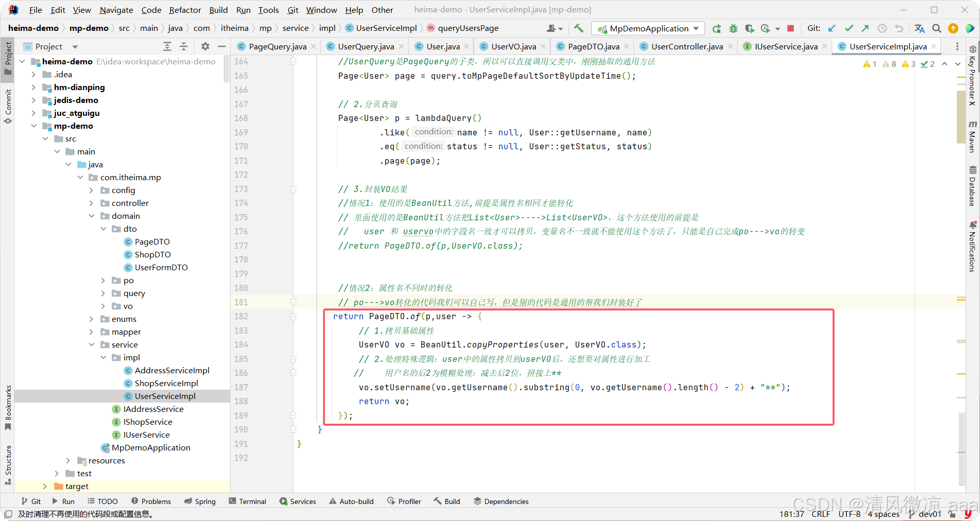Close the User.java editor tab
The height and width of the screenshot is (521, 980).
466,46
